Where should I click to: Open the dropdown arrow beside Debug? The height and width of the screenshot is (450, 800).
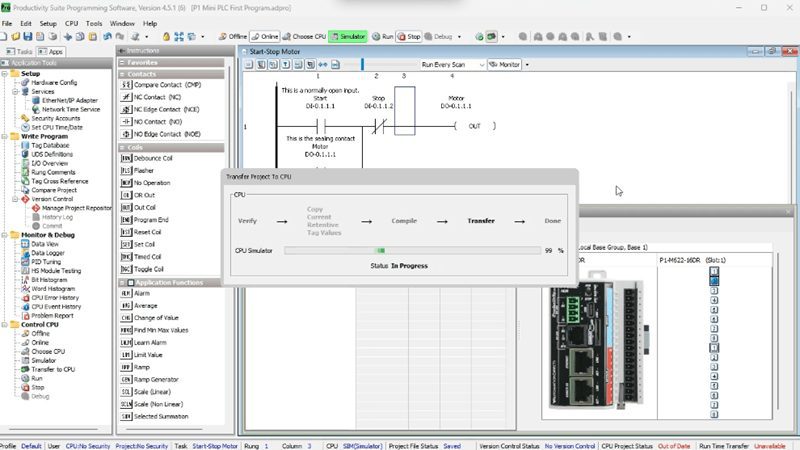coord(459,37)
